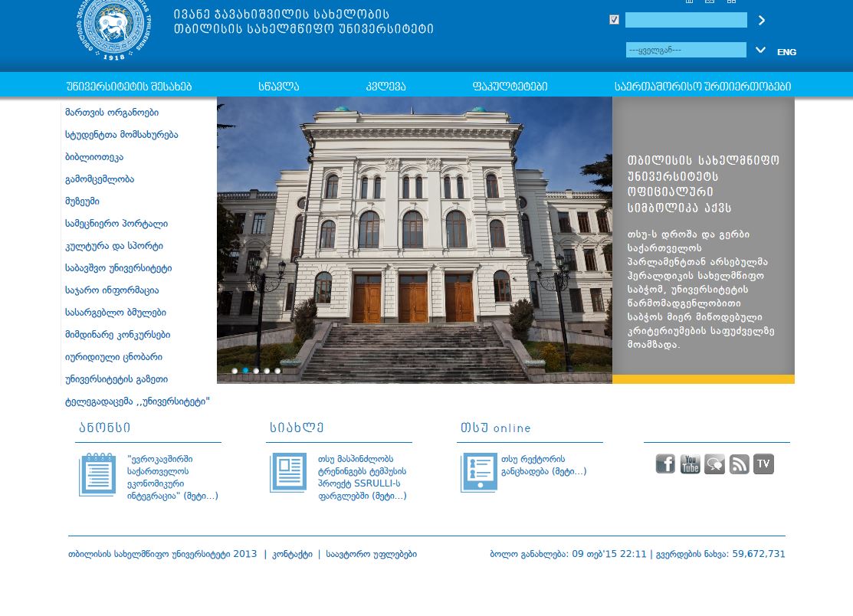853x616 pixels.
Task: Click the university building slide image
Action: coord(415,240)
